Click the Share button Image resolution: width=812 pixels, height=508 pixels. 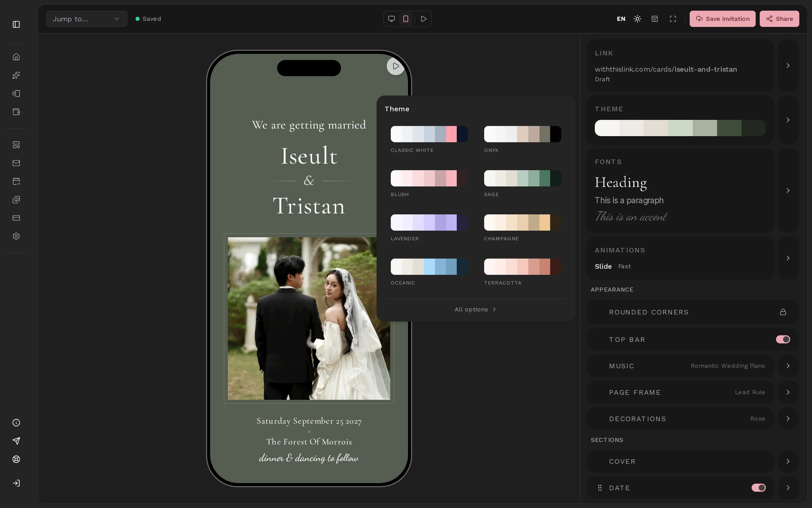click(779, 19)
